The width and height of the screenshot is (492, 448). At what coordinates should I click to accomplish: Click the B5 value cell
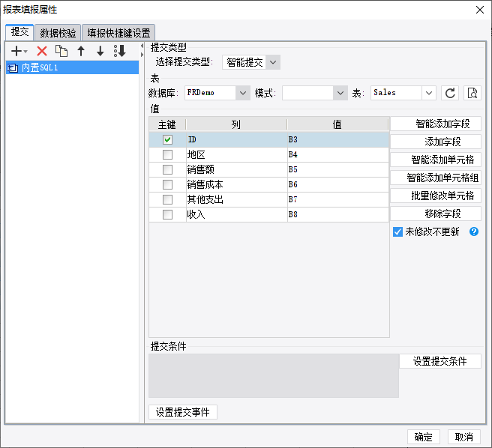[338, 169]
